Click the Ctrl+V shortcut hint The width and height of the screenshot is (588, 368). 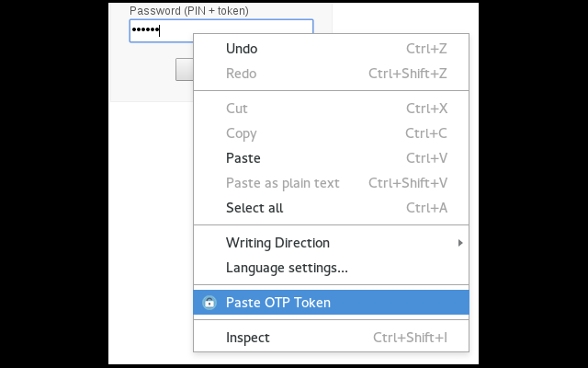(426, 158)
